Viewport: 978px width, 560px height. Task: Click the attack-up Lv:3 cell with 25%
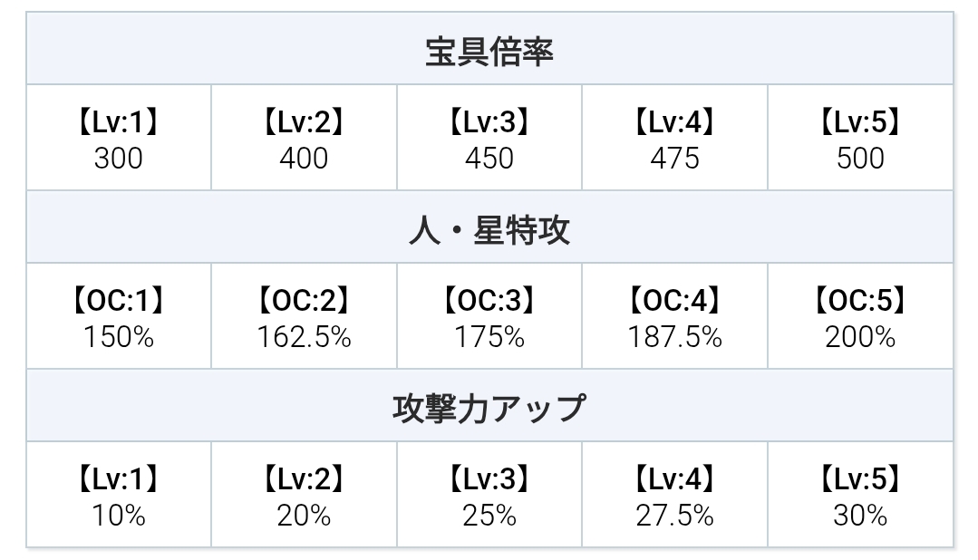pyautogui.click(x=489, y=497)
